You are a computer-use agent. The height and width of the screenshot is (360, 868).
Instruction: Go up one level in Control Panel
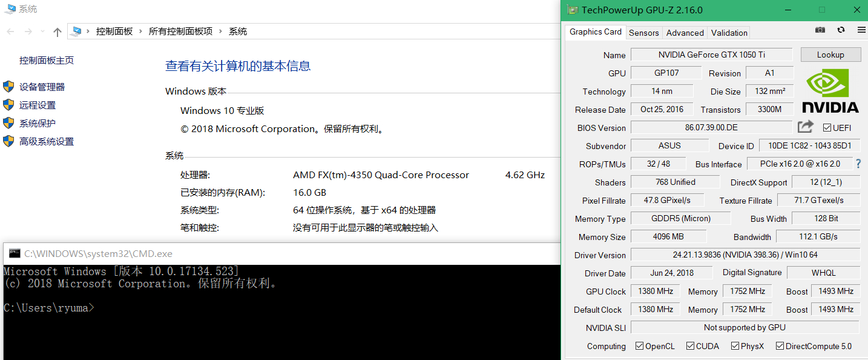58,32
